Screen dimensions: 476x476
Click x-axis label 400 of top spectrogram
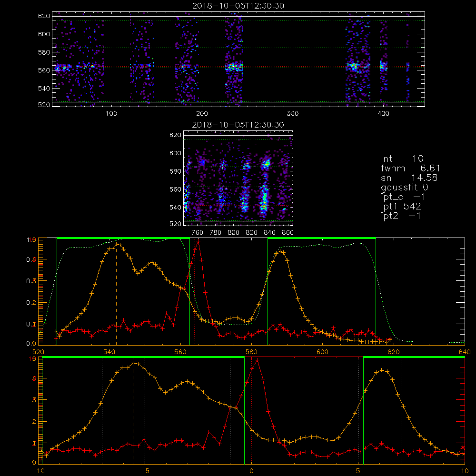[x=383, y=114]
